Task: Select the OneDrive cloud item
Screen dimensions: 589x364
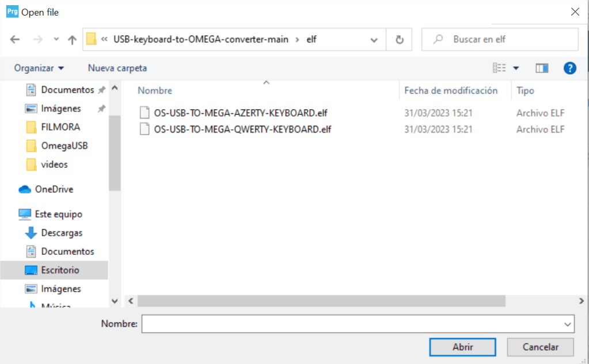Action: pyautogui.click(x=54, y=189)
